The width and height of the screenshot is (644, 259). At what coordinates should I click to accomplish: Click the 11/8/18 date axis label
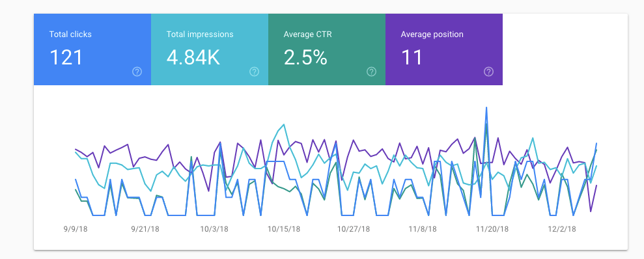click(x=423, y=229)
